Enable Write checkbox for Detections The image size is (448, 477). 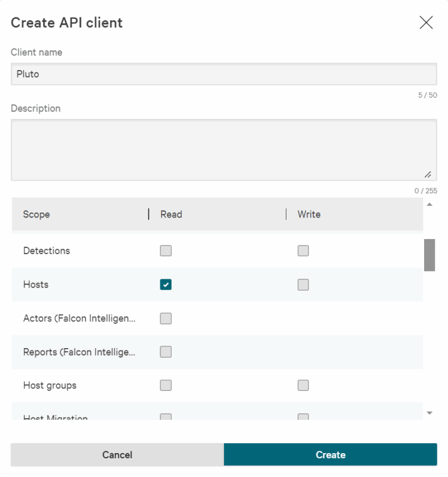[x=303, y=251]
